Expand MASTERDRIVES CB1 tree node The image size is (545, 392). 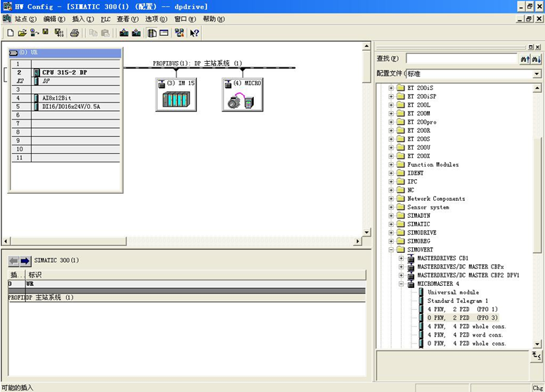click(402, 259)
